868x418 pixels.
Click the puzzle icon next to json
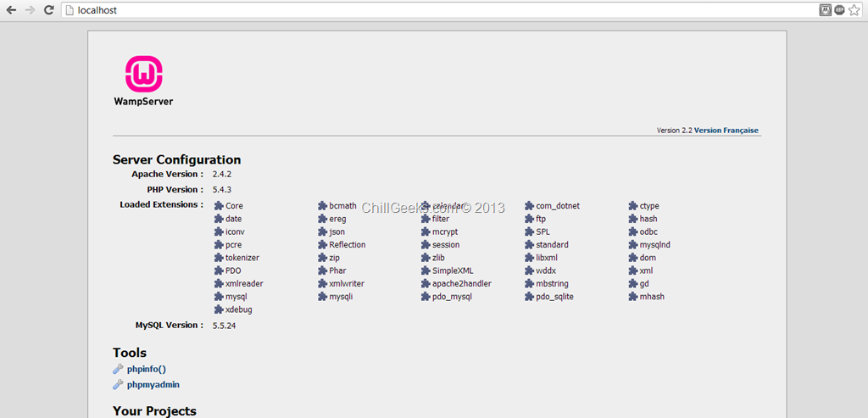pyautogui.click(x=322, y=231)
